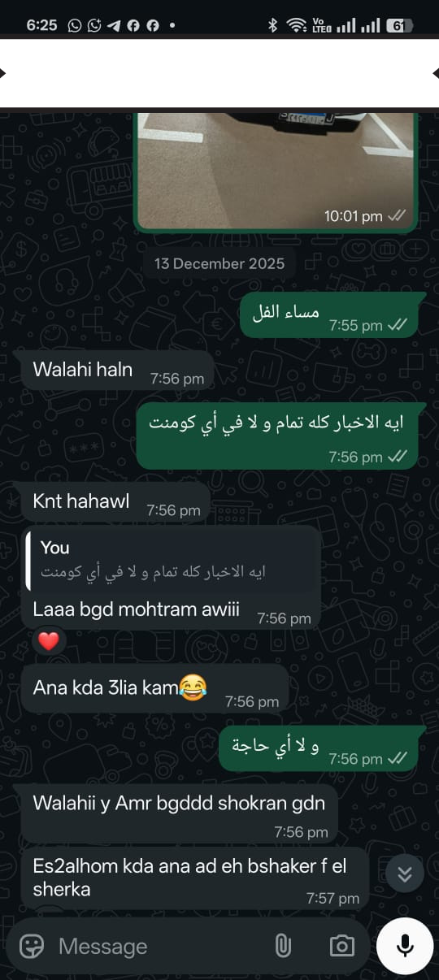Tap the paperclip attachment icon
The image size is (439, 980).
(x=283, y=946)
